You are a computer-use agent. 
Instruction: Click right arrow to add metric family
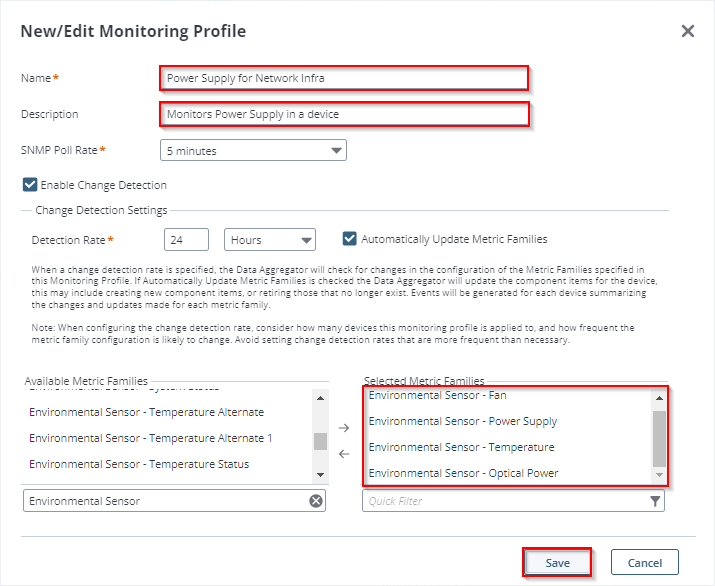(344, 428)
